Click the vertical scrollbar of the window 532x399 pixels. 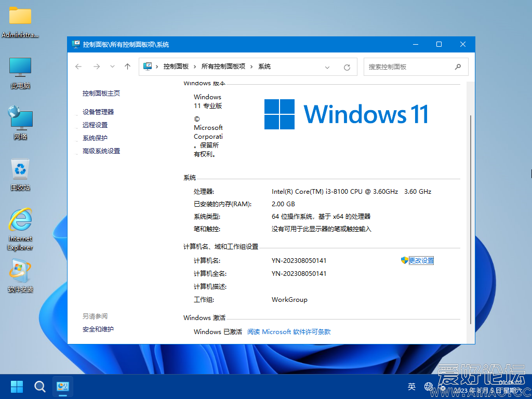(x=471, y=208)
